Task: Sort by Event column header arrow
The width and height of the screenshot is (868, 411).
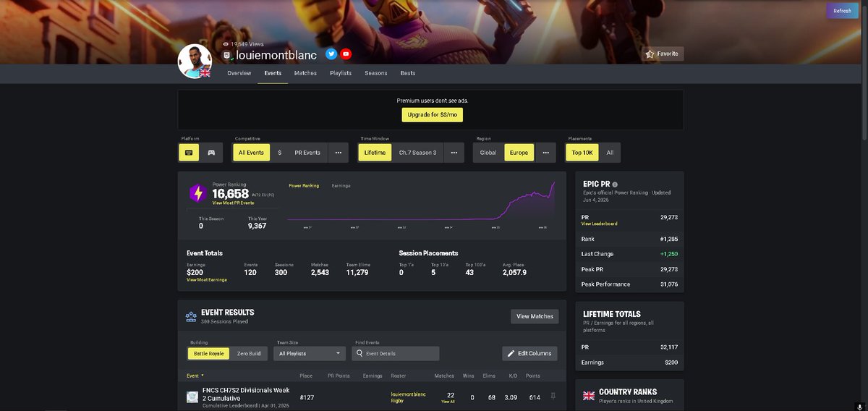Action: 203,376
